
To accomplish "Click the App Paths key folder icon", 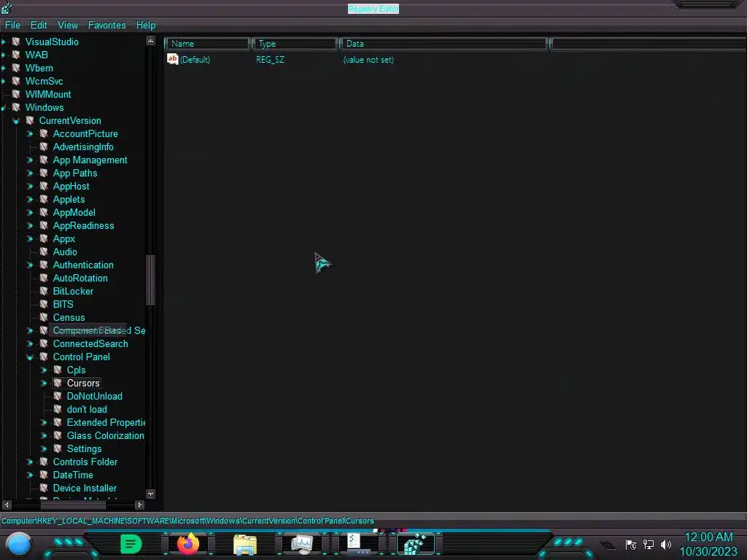I will coord(44,173).
